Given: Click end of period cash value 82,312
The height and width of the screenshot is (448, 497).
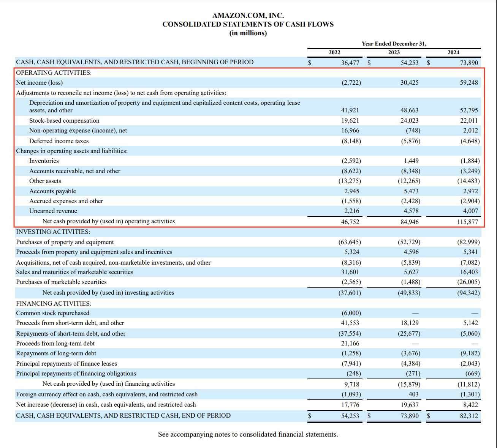Looking at the screenshot, I should click(x=469, y=416).
